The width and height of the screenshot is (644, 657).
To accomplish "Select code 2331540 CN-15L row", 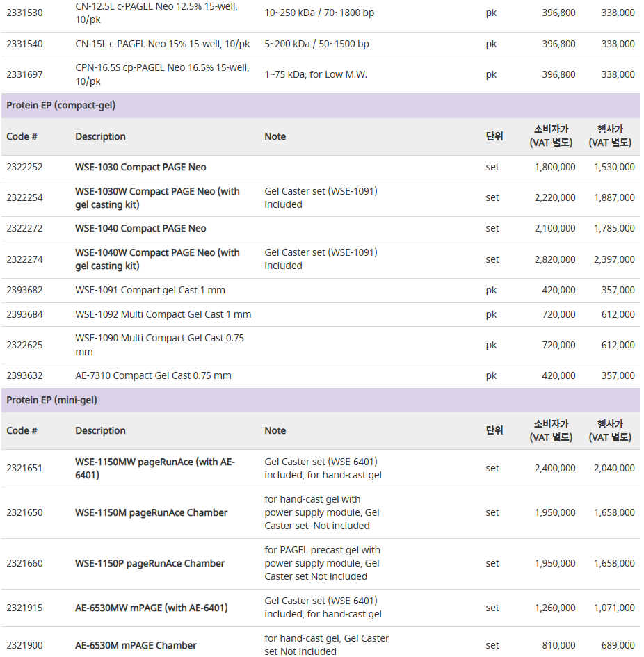I will (321, 44).
